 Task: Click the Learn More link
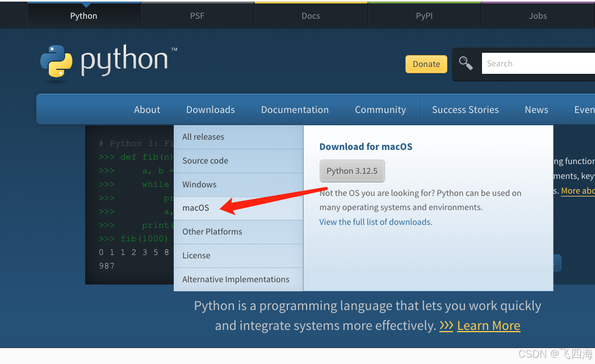489,325
